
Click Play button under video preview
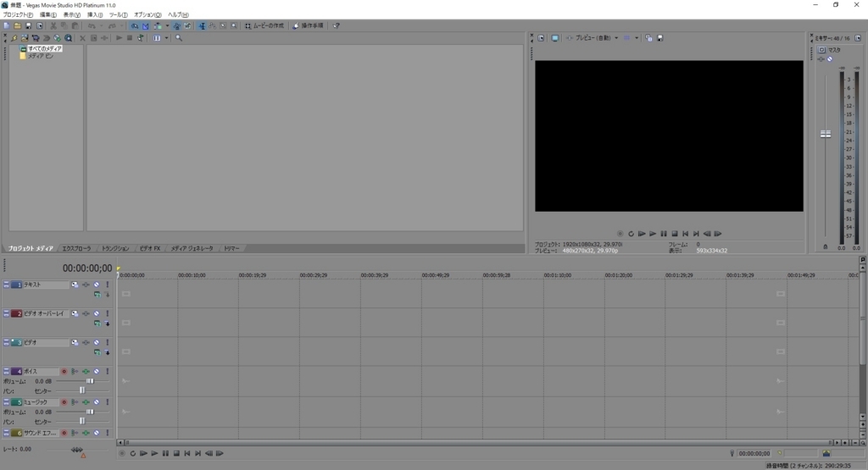click(x=653, y=234)
